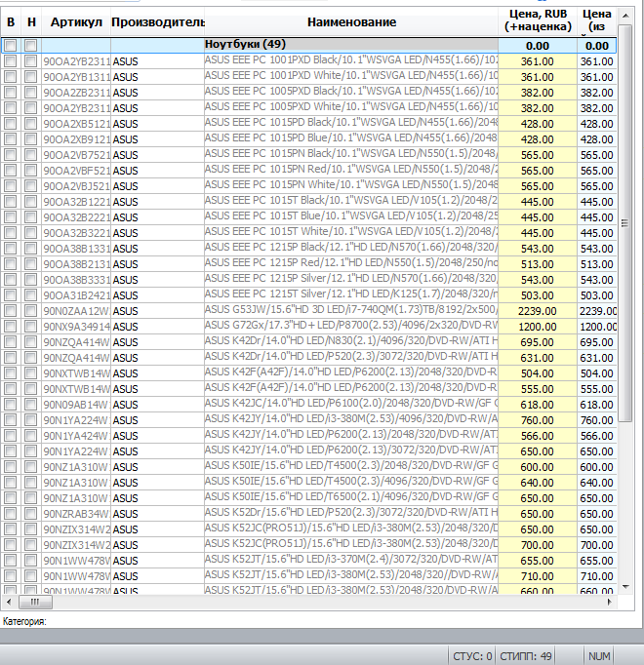Tick the Н checkbox in the Ноутбуки (49) row

point(30,46)
